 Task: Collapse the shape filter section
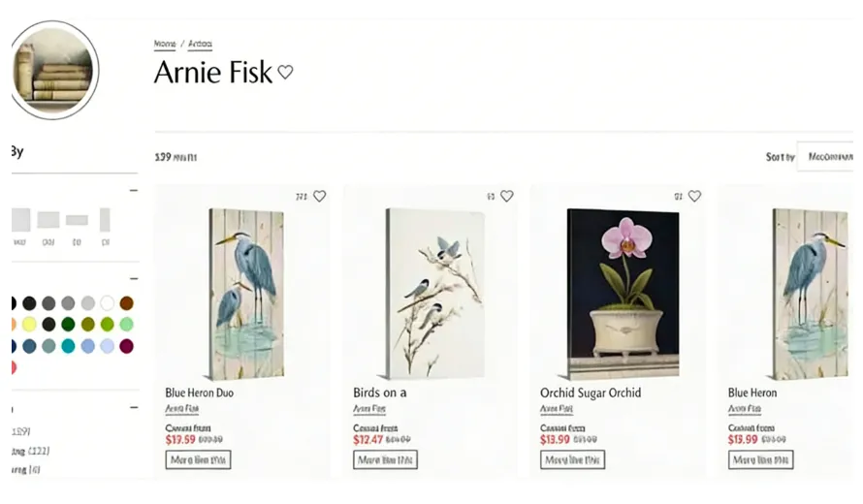(133, 190)
